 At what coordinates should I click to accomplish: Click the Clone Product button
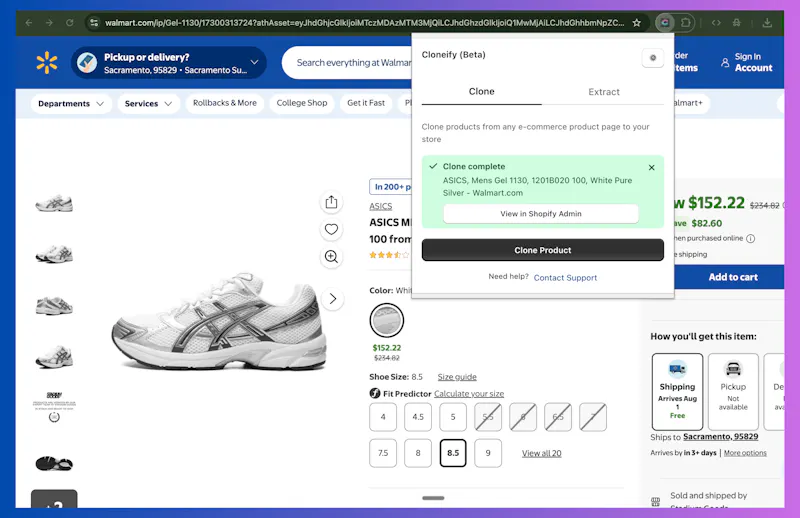(543, 250)
